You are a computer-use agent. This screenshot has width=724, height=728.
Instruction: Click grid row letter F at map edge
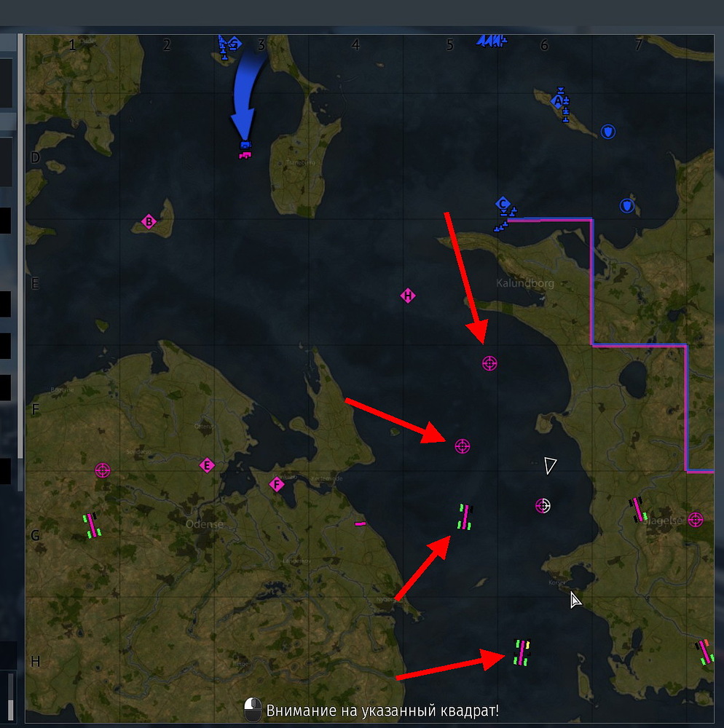[x=35, y=409]
